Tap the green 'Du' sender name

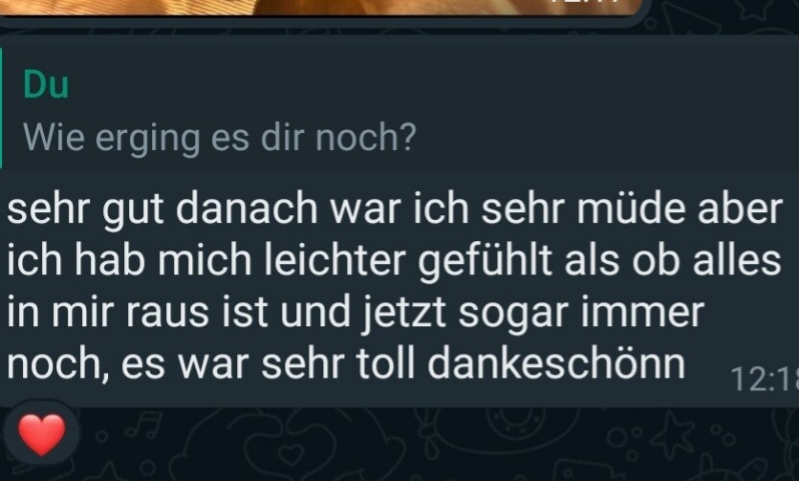(x=46, y=85)
